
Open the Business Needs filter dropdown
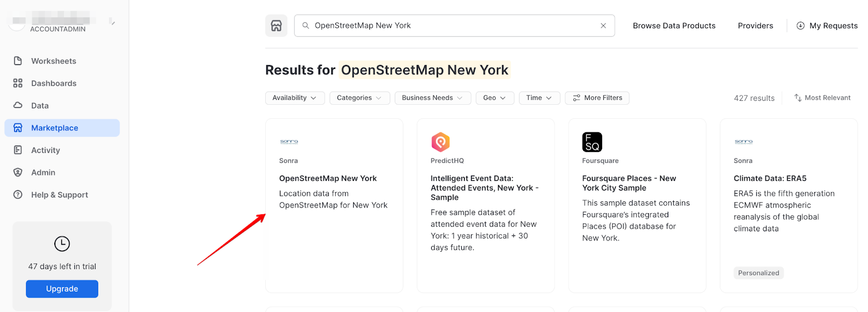(433, 98)
